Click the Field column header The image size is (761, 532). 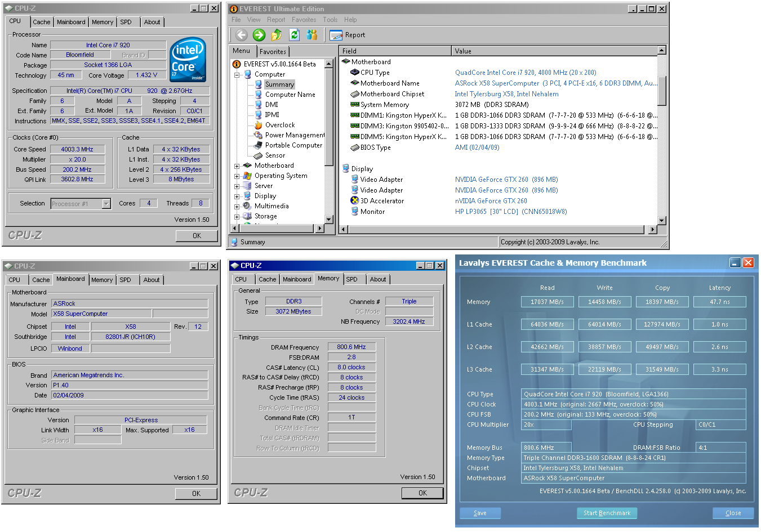(x=395, y=51)
